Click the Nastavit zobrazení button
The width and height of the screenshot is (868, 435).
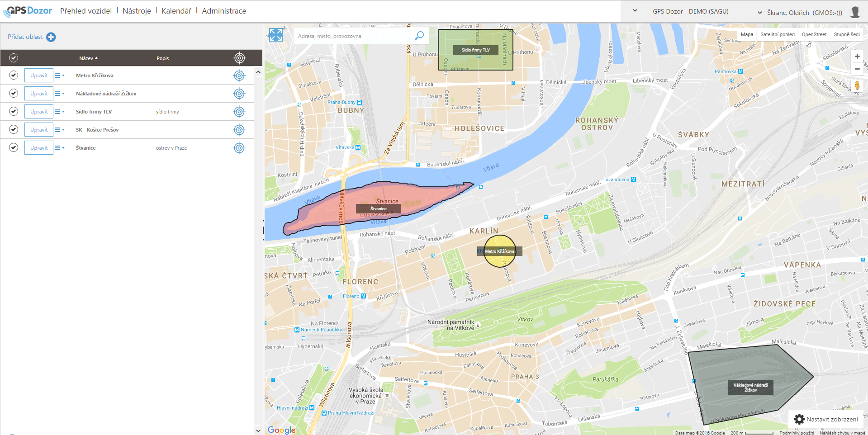click(826, 419)
